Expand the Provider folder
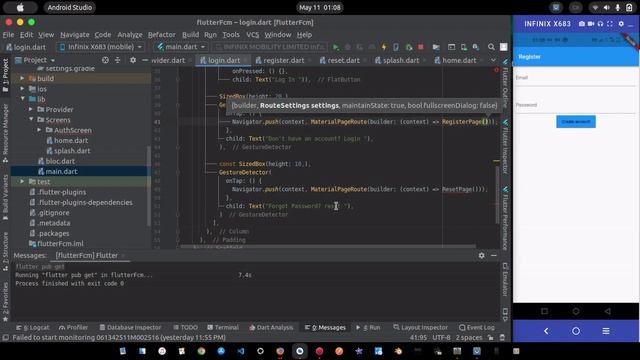The width and height of the screenshot is (640, 360). point(31,109)
